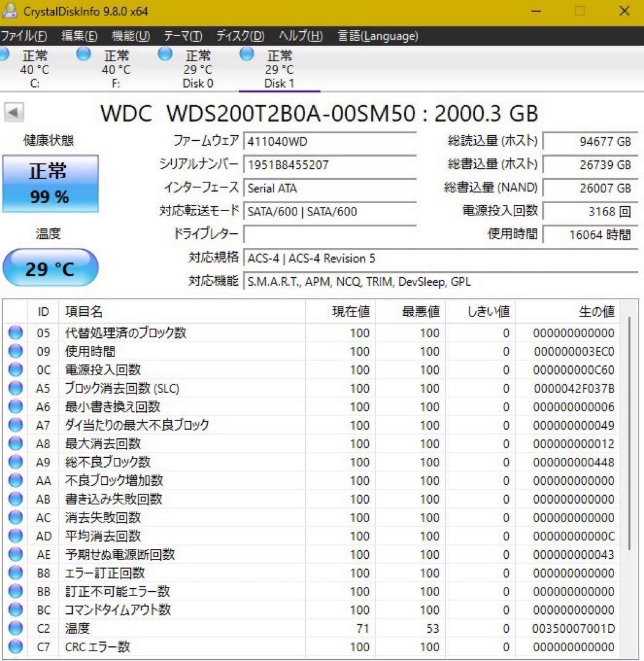Click status circle of row C7 CRC エラー数
Screen dimensions: 644x661
click(x=15, y=647)
